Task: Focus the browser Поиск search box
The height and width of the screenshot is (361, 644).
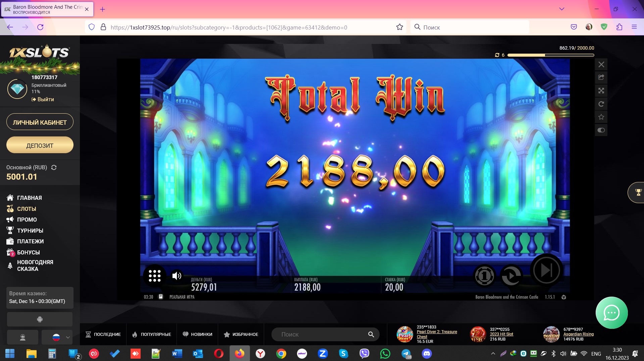Action: [x=470, y=27]
